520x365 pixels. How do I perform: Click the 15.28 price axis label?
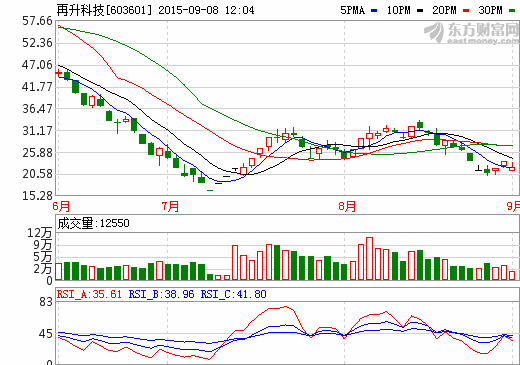click(x=37, y=196)
